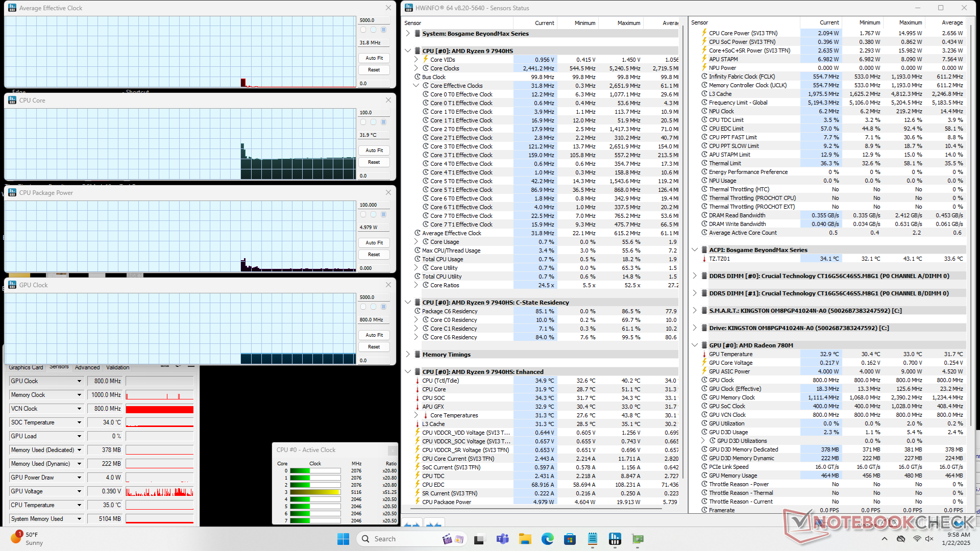
Task: Click the thermometer icon beside TZ.TZ01
Action: [704, 259]
